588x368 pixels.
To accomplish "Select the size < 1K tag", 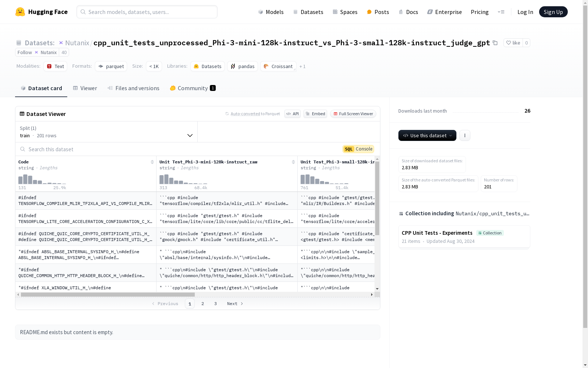I will (154, 66).
